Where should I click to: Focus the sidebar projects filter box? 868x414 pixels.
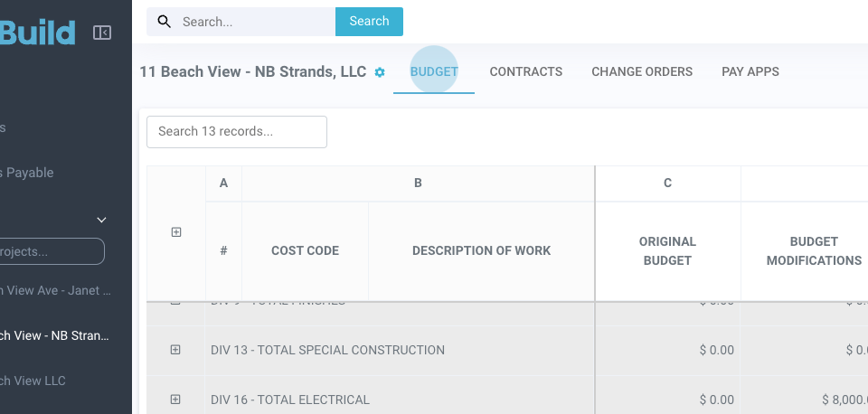(x=52, y=251)
